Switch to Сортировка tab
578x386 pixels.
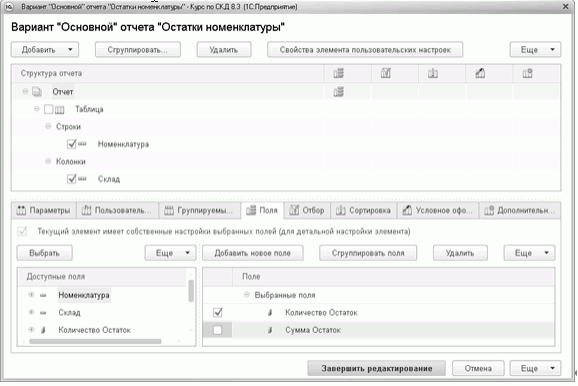[363, 211]
